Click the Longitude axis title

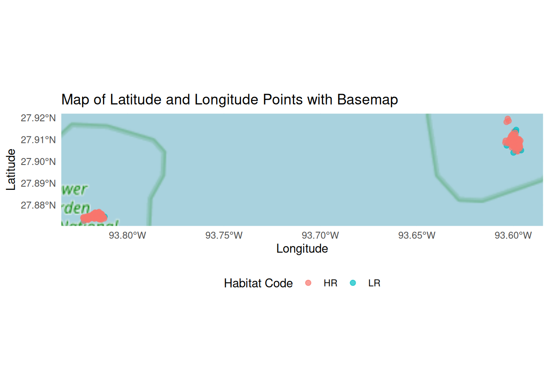[302, 249]
